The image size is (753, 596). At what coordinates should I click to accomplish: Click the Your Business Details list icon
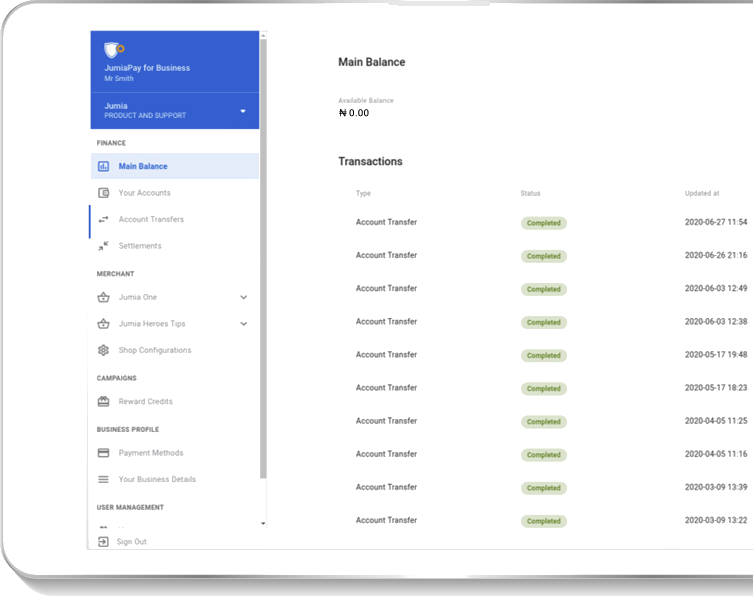[103, 479]
